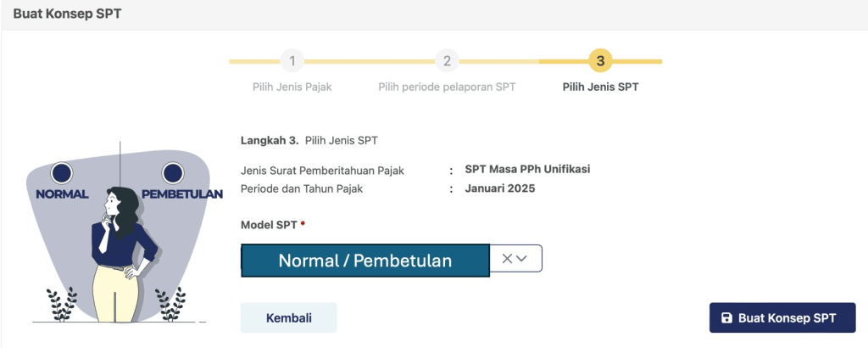The image size is (868, 348).
Task: Click the step 2 circle indicator
Action: click(447, 61)
